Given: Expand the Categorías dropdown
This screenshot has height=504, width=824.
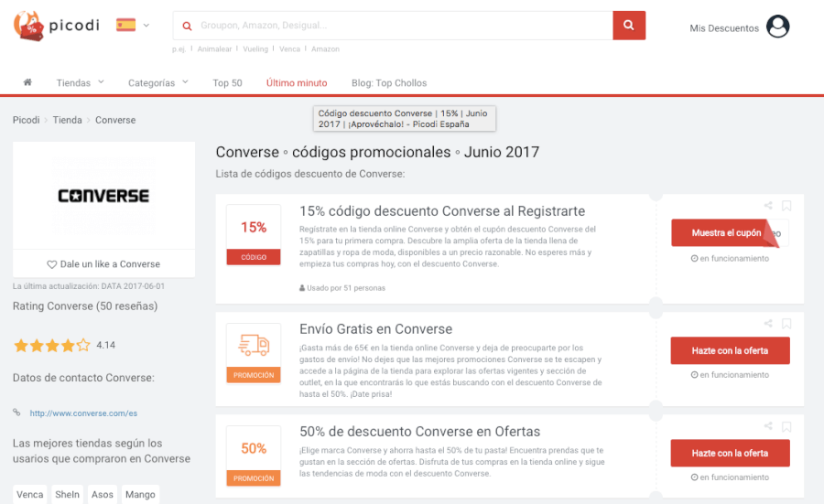Looking at the screenshot, I should pos(157,83).
